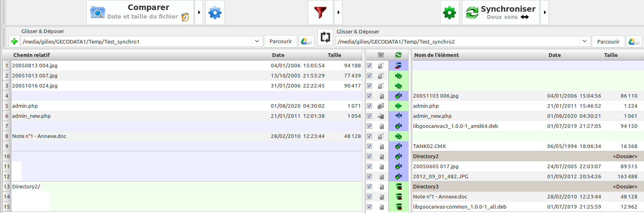Toggle the checkbox for 20051103 006.jpg
Screen dimensions: 644x213
369,96
